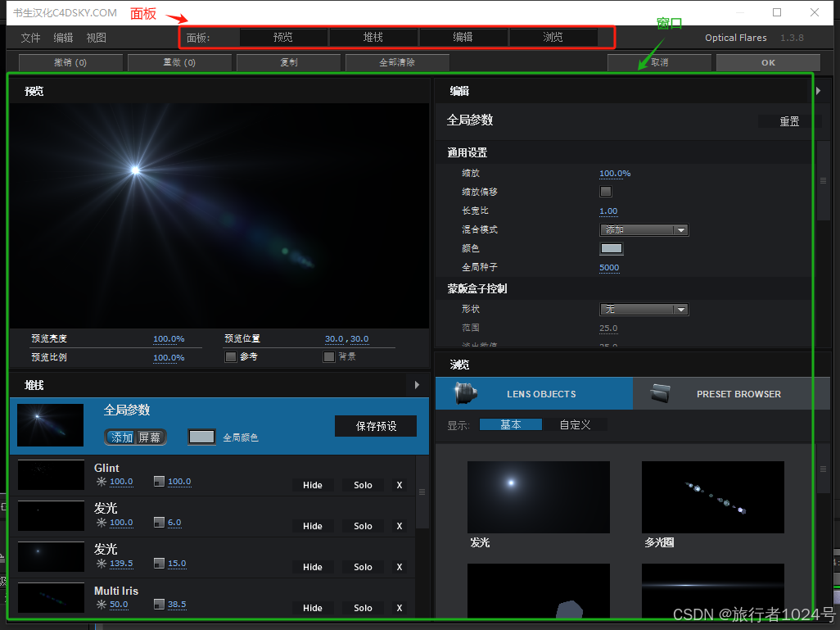Switch to the PRESET BROWSER tab
This screenshot has height=630, width=840.
coord(732,393)
